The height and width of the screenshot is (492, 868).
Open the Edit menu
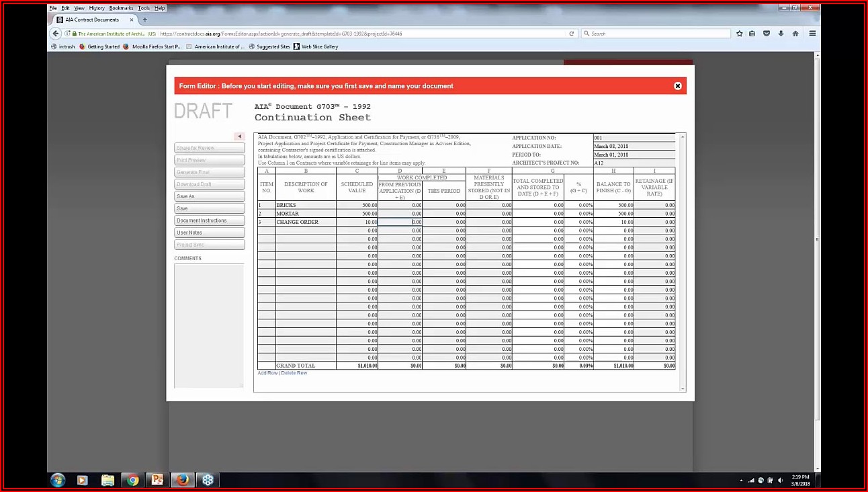click(65, 8)
